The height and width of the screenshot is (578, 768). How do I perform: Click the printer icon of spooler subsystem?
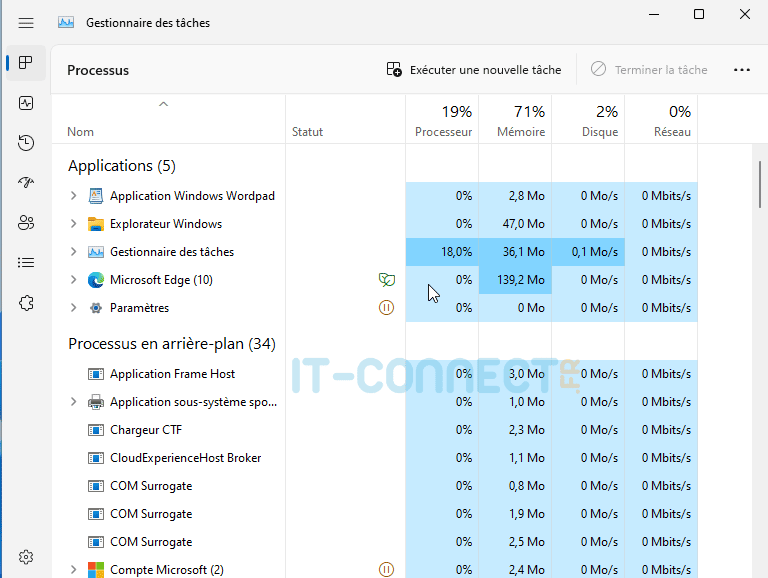96,402
